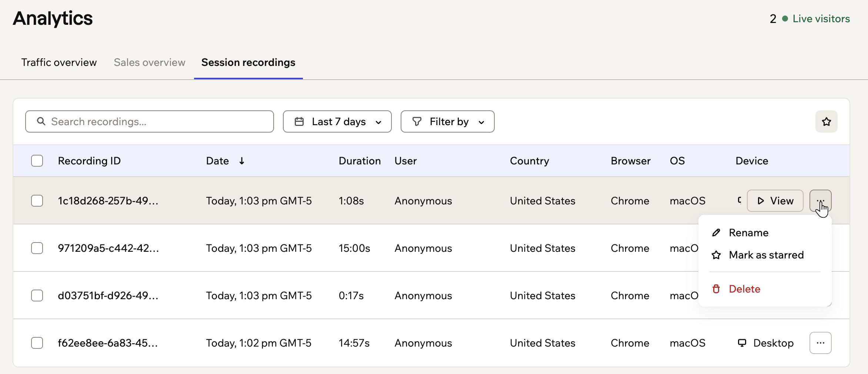Select the Session recordings tab

(x=248, y=62)
